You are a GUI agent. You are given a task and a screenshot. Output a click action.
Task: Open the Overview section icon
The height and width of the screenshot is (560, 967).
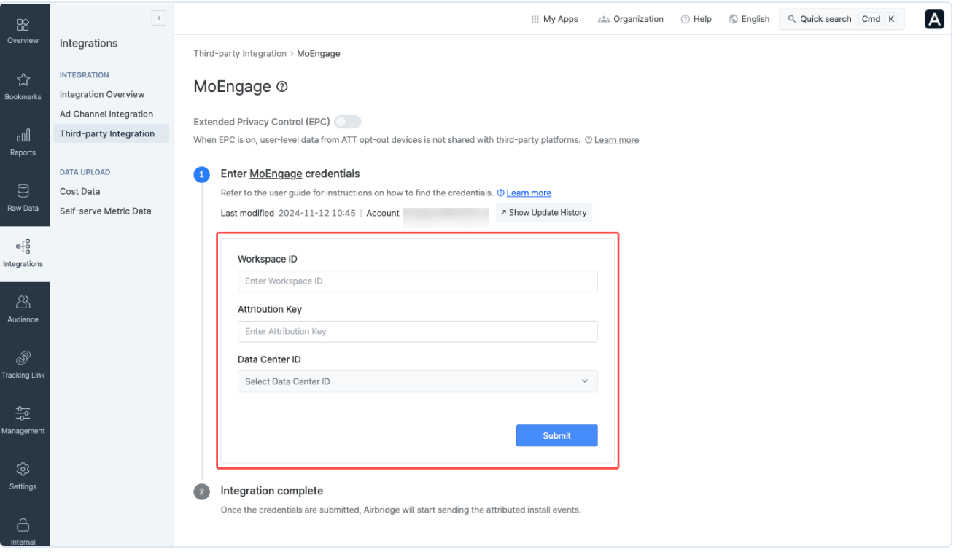coord(23,24)
